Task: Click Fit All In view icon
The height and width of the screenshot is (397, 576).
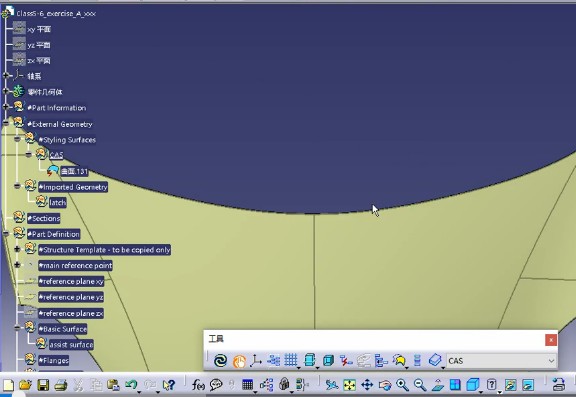Action: 349,385
